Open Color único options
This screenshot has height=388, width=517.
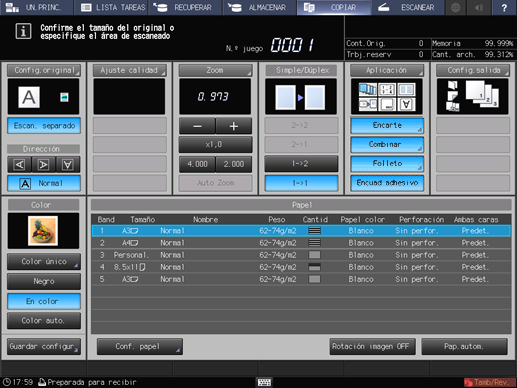(x=44, y=262)
